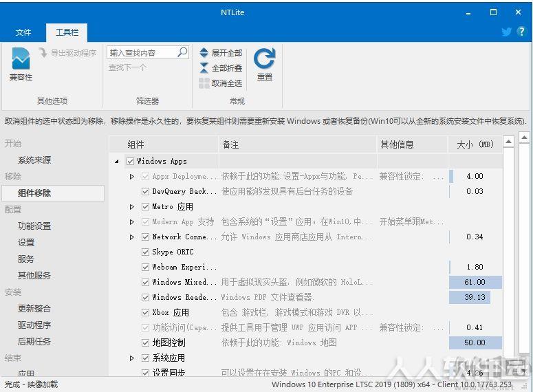Click the 50.00 size bar
Image resolution: width=533 pixels, height=392 pixels.
tap(475, 342)
